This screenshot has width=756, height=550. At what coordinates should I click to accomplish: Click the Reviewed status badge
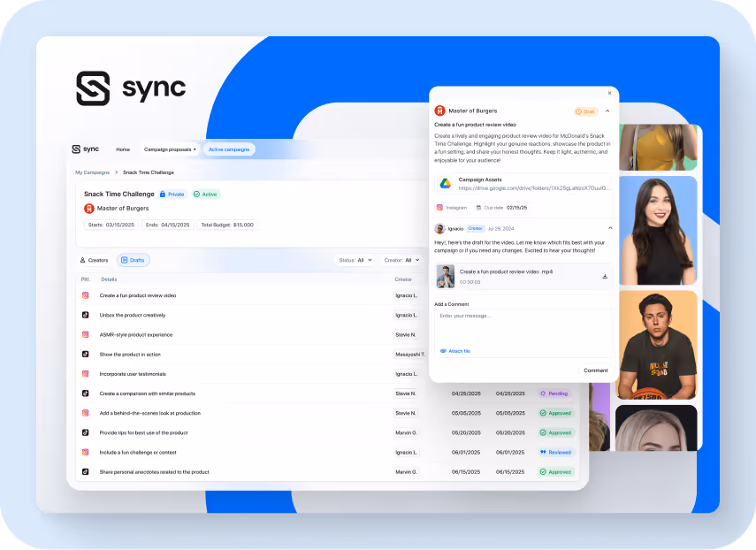(555, 452)
